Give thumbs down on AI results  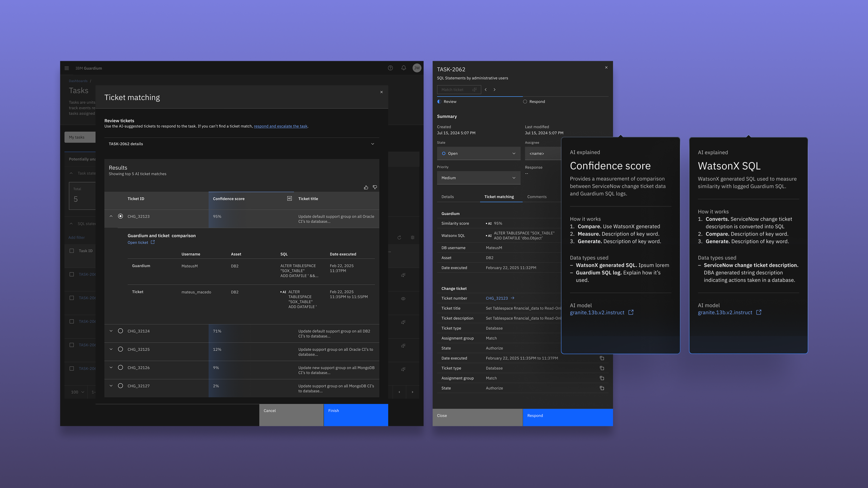(375, 188)
